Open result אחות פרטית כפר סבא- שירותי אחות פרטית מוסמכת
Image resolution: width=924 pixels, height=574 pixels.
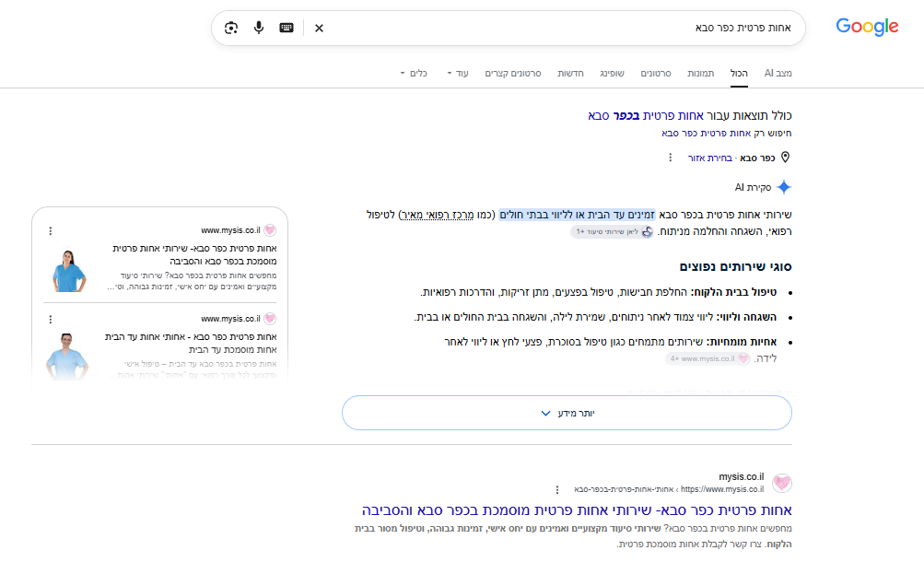pos(577,510)
